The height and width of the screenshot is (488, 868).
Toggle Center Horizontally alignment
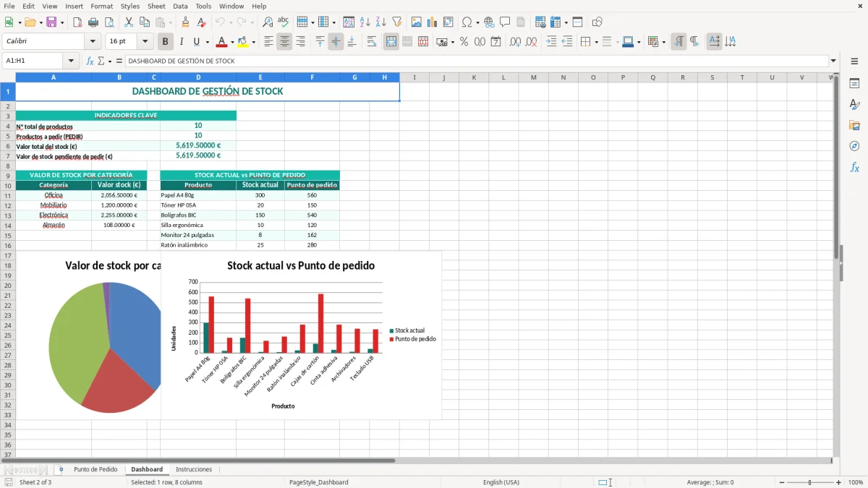click(x=284, y=42)
